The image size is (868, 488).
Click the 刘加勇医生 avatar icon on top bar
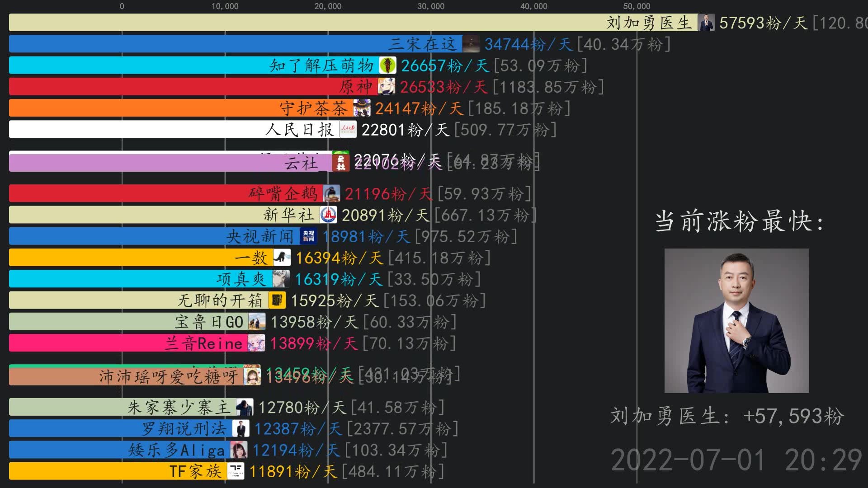[706, 23]
